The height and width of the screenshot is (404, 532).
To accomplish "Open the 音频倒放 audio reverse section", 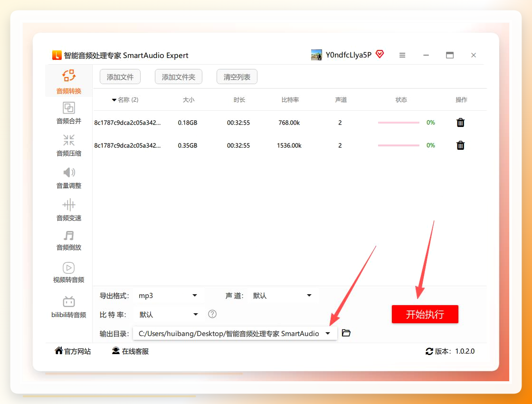I will click(69, 240).
